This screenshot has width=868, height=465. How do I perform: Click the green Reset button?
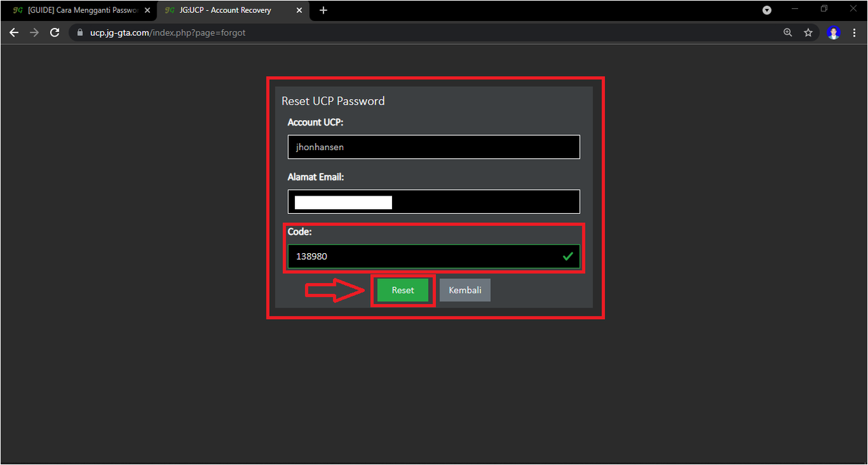coord(403,290)
